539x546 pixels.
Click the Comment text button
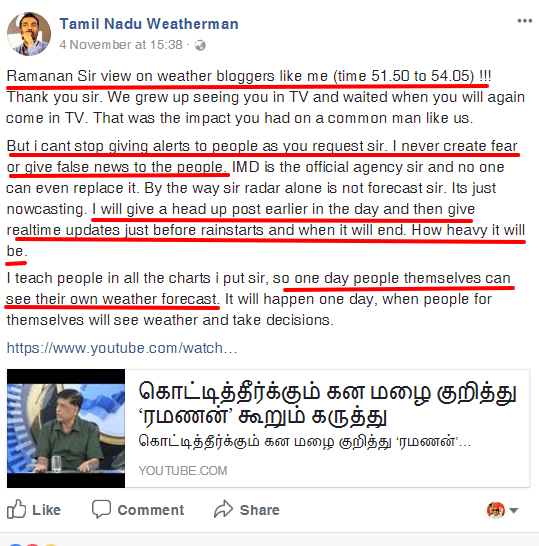[x=151, y=510]
